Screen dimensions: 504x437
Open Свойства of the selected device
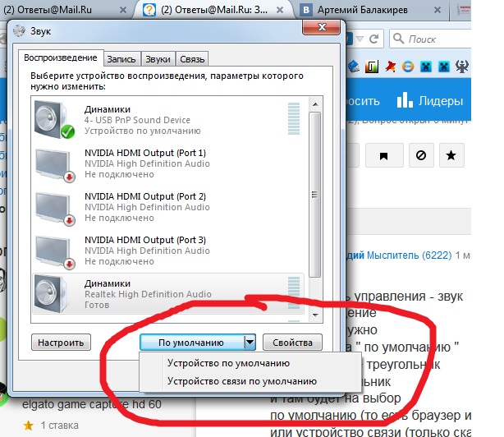292,343
